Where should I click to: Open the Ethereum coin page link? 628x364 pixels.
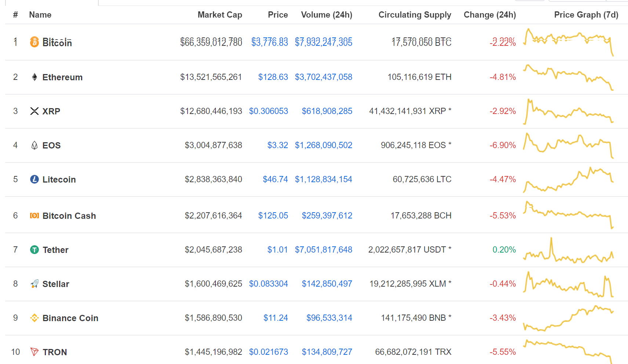click(62, 77)
